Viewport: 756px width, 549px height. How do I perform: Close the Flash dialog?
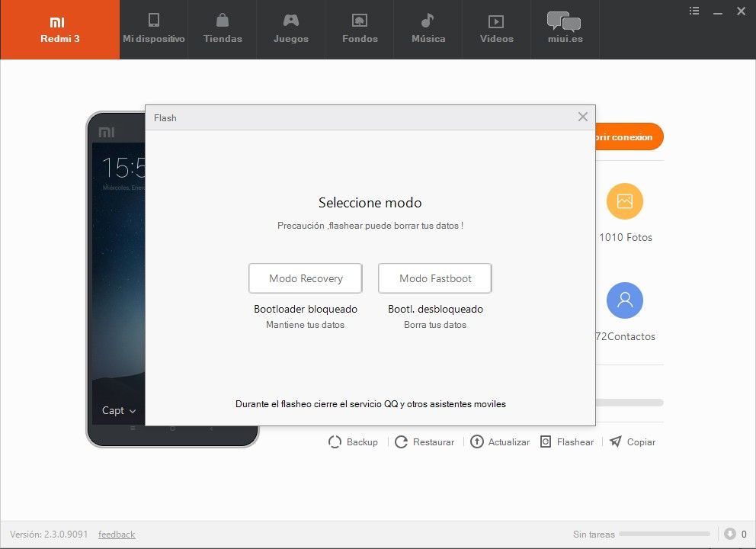pyautogui.click(x=583, y=117)
